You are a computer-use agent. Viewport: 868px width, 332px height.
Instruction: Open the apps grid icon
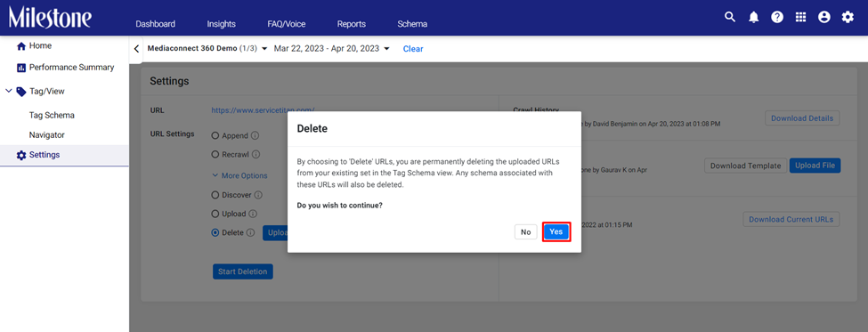800,17
